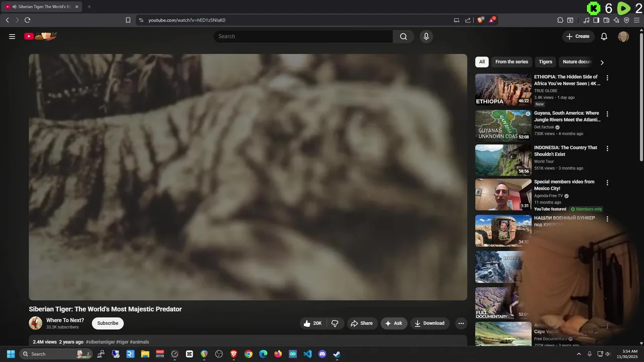Select the From the series chip
644x362 pixels.
pyautogui.click(x=512, y=62)
